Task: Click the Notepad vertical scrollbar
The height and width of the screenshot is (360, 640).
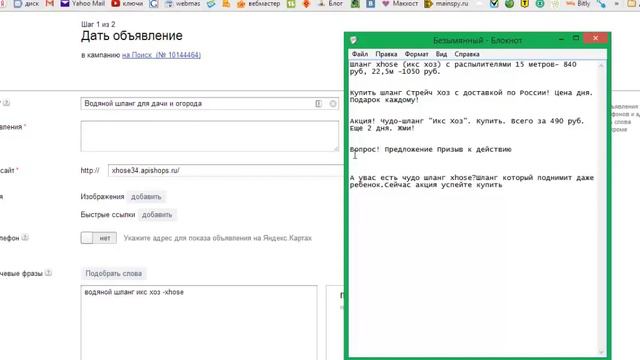Action: [601, 208]
